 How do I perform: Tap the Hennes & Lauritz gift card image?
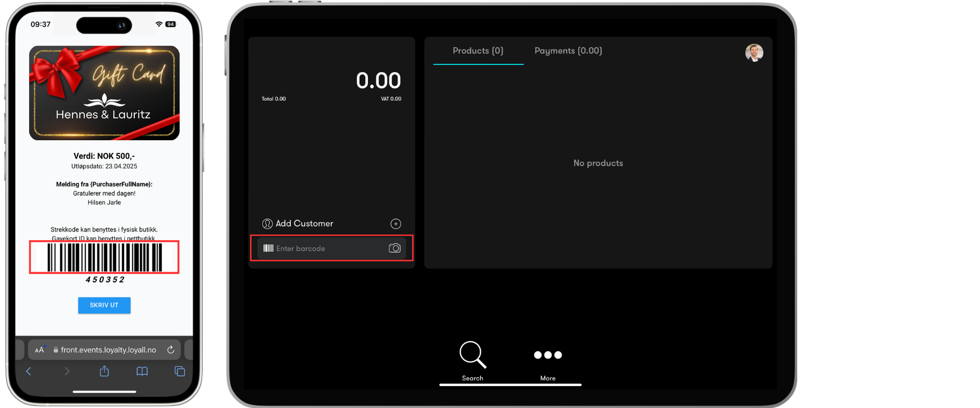pos(104,93)
